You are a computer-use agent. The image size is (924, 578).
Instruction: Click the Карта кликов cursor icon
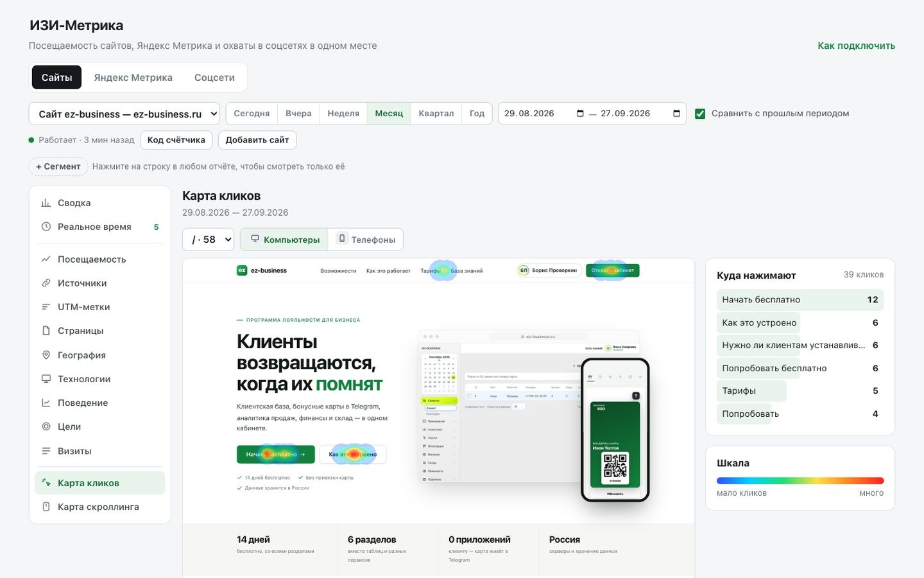pyautogui.click(x=46, y=483)
